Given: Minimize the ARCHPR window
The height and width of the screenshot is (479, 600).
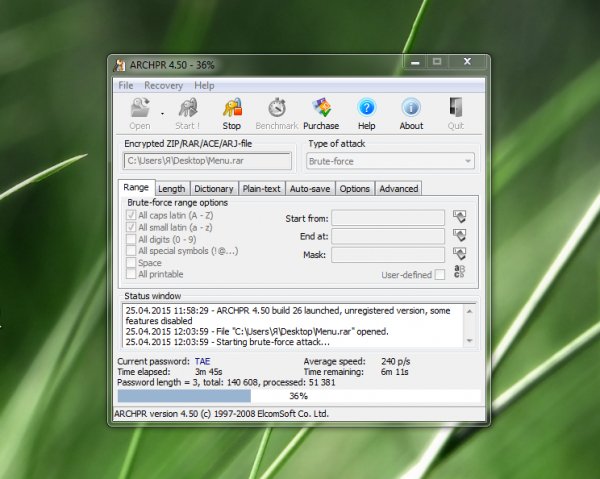Looking at the screenshot, I should [x=416, y=62].
